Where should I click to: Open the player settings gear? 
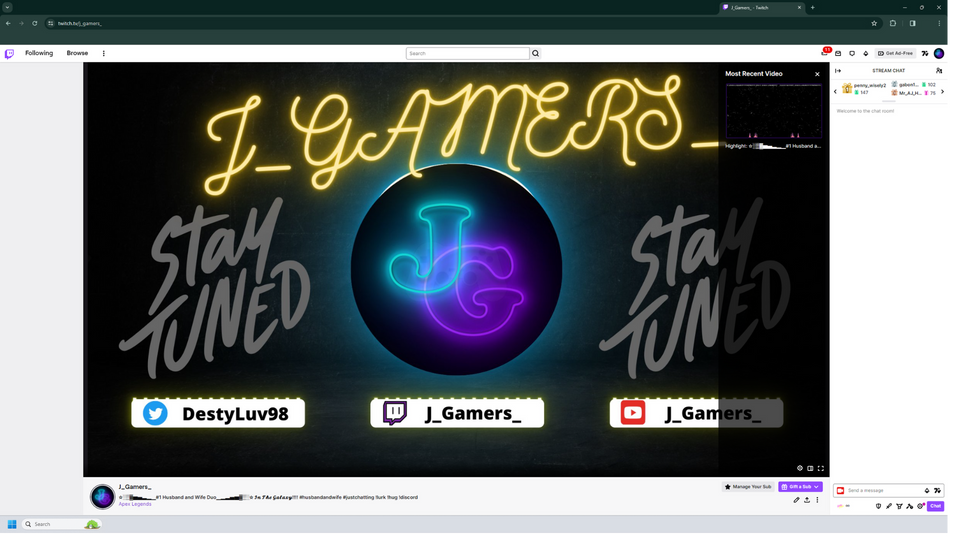800,468
